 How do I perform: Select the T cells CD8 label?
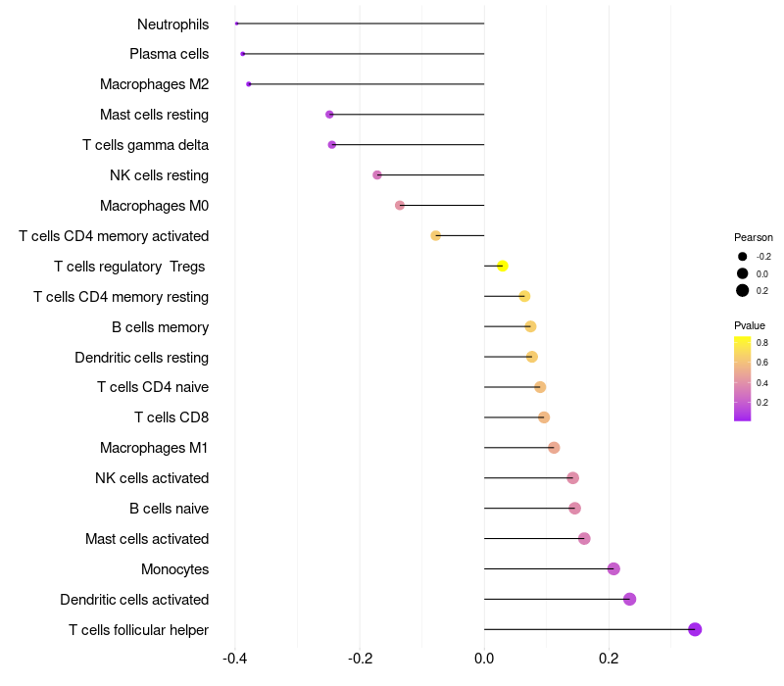171,417
